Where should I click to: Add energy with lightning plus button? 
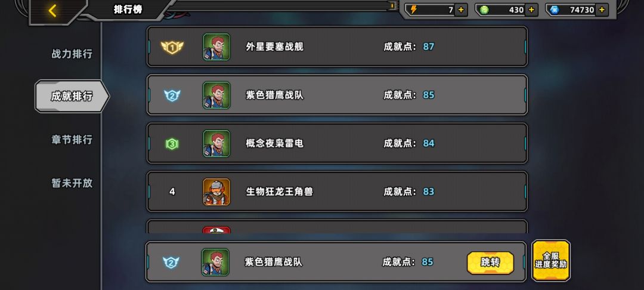461,10
